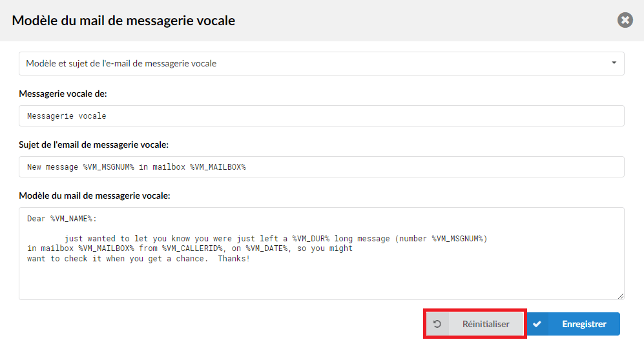Place cursor on %VM_MAILBOX% in subject field
Viewport: 644px width, 342px height.
coord(218,167)
